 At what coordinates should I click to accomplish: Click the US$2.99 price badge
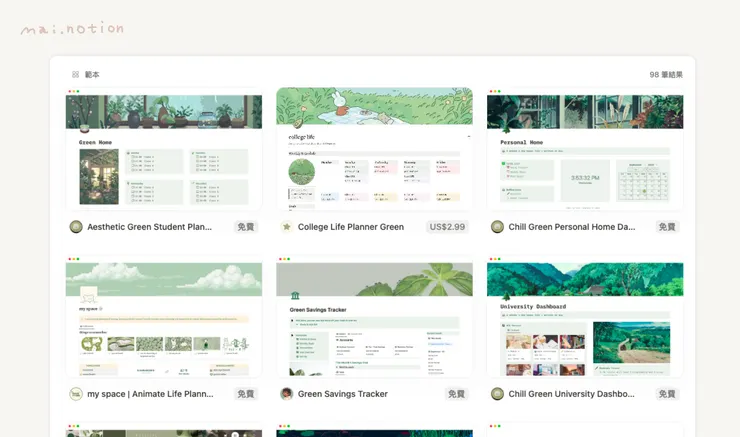point(447,227)
